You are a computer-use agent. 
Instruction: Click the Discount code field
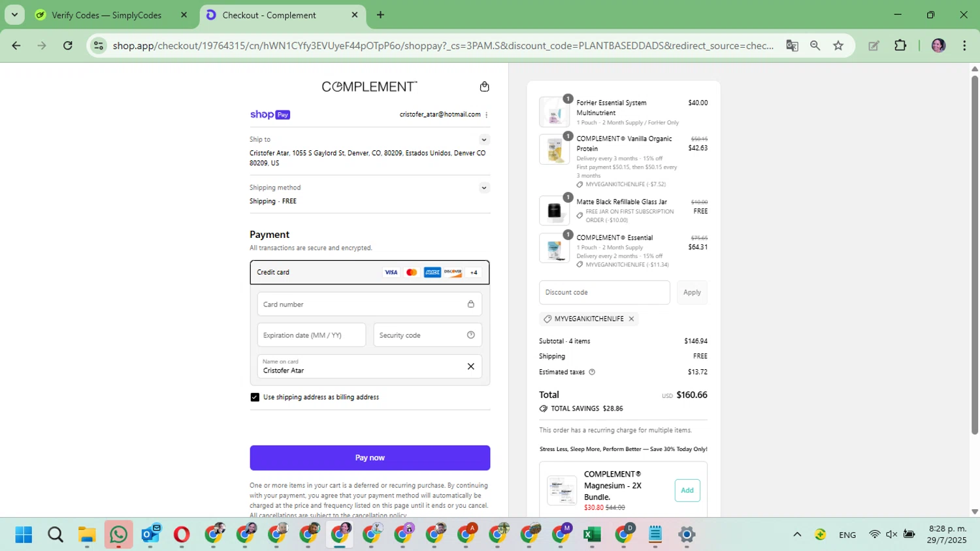pyautogui.click(x=604, y=293)
